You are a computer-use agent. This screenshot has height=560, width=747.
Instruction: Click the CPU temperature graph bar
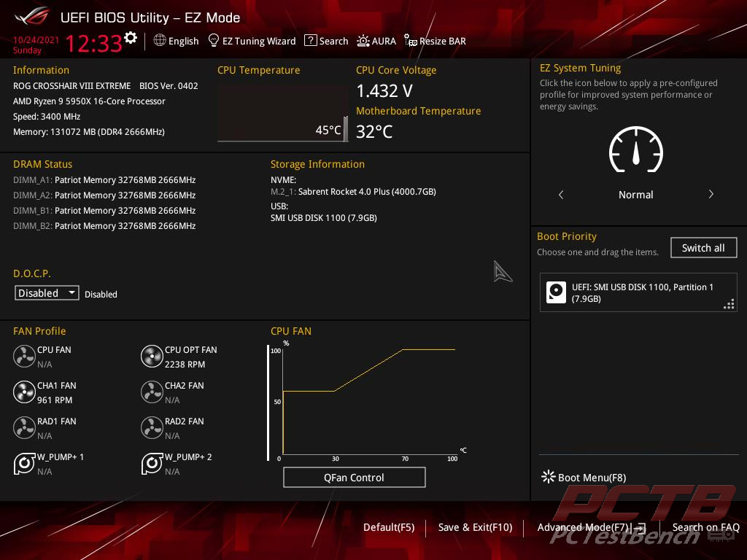coord(346,128)
